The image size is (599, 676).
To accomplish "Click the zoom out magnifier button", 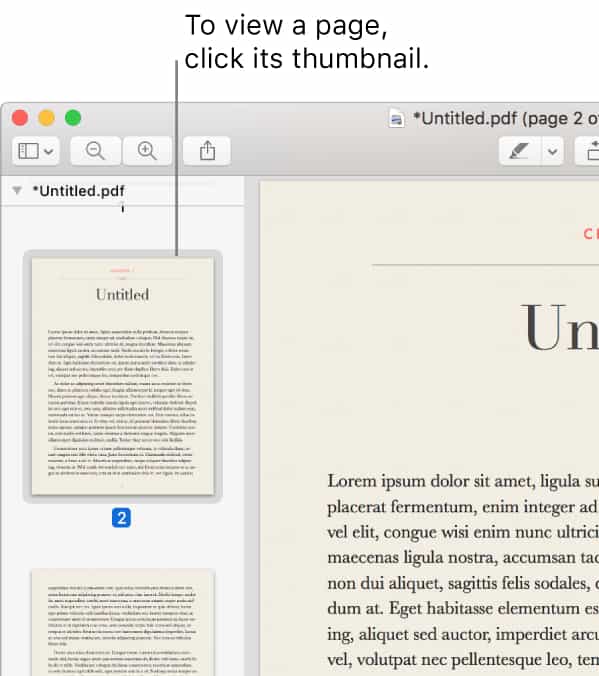I will coord(95,151).
